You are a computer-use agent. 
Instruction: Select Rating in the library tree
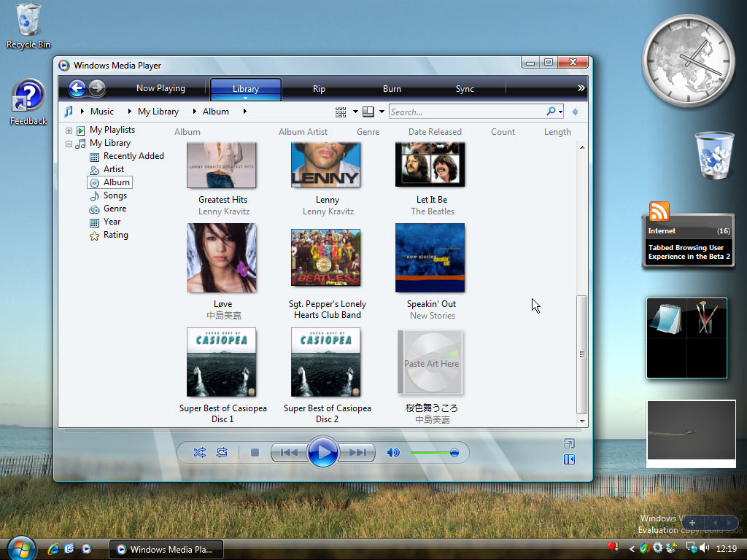point(115,235)
